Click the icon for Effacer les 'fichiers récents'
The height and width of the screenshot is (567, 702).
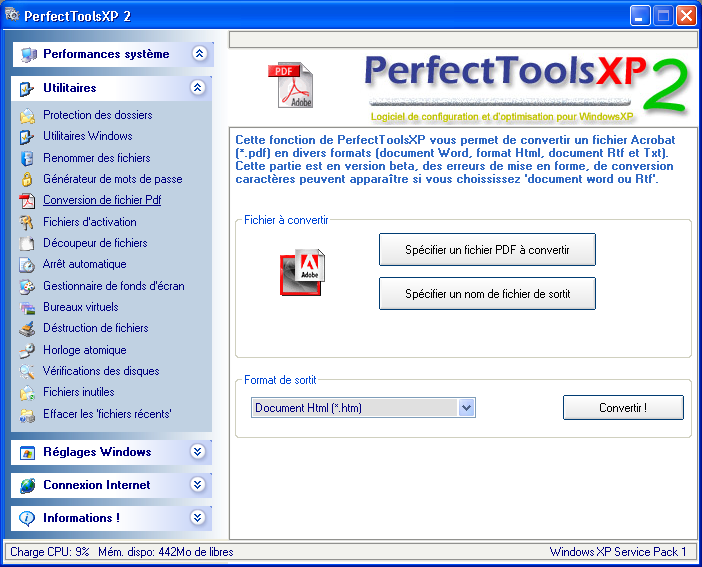27,415
